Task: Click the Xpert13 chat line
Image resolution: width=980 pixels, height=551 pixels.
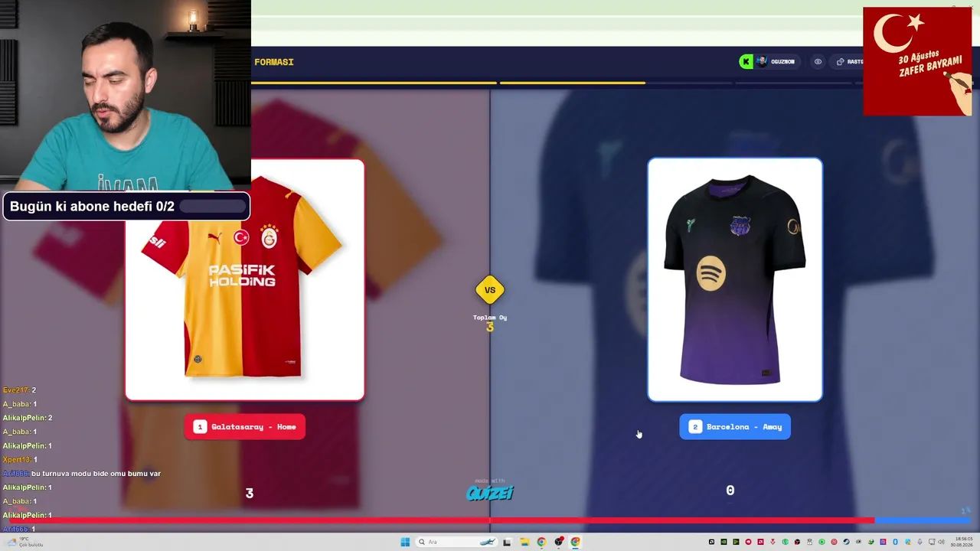Action: point(20,460)
